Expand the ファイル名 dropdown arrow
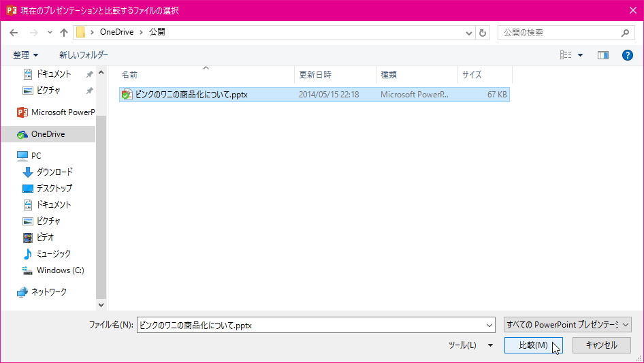 coord(489,325)
